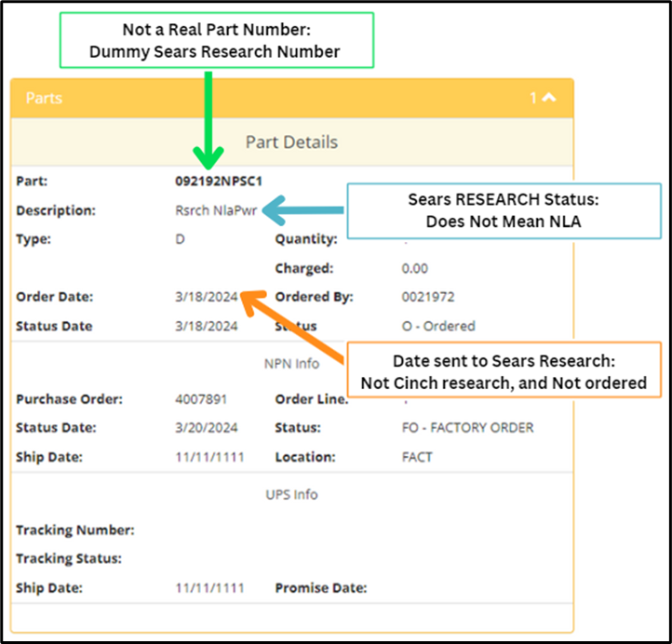This screenshot has height=644, width=672.
Task: Select part number 092192NPSC1
Action: coord(219,181)
